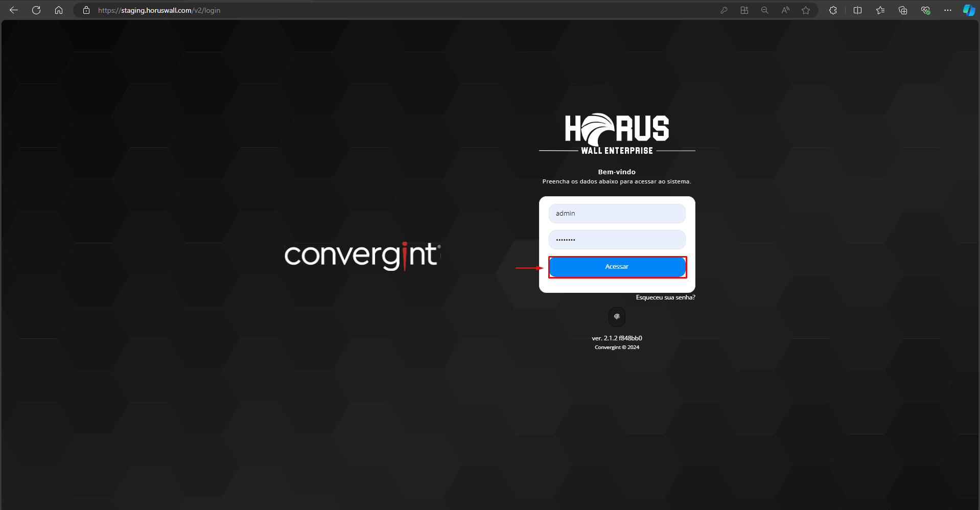View site security info via lock icon
The height and width of the screenshot is (510, 980).
[86, 10]
